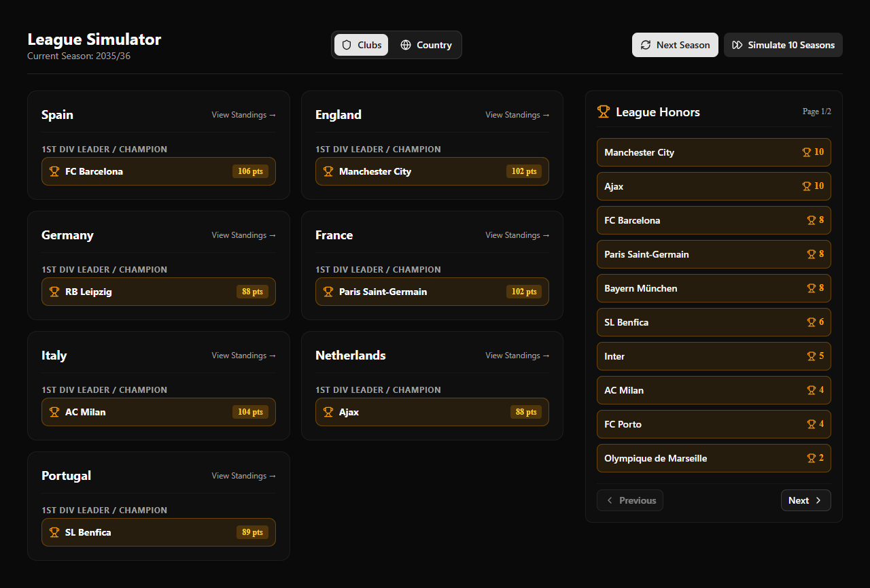Click trophy count icon in Olympique de Marseille row
This screenshot has width=870, height=588.
pyautogui.click(x=811, y=458)
